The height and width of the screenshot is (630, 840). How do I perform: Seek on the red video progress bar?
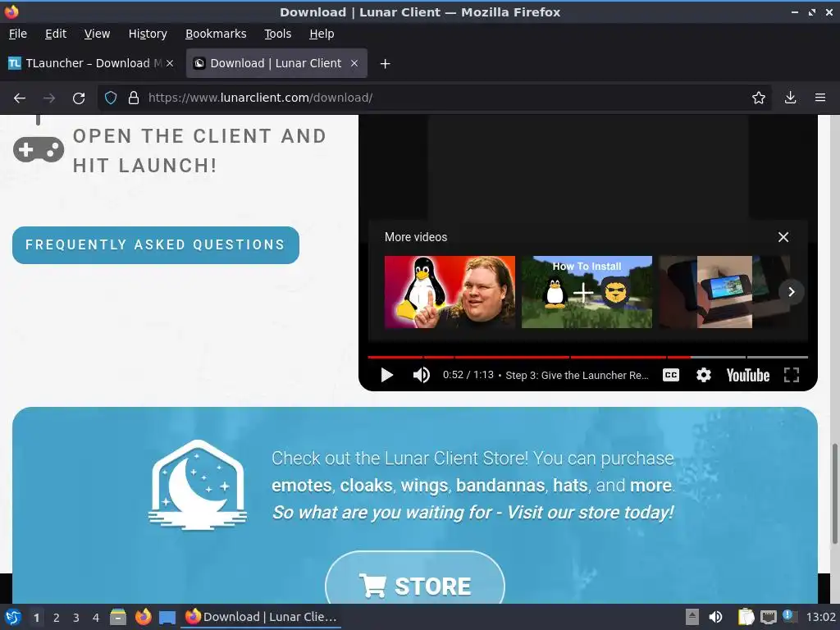coord(587,357)
